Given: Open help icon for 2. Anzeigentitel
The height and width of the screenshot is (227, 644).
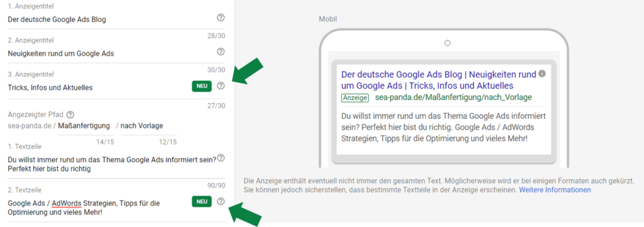Looking at the screenshot, I should (x=221, y=52).
